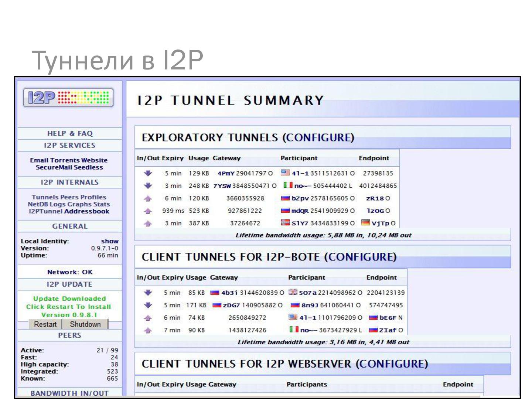Image resolution: width=532 pixels, height=399 pixels.
Task: Open the Stats link
Action: tap(103, 204)
